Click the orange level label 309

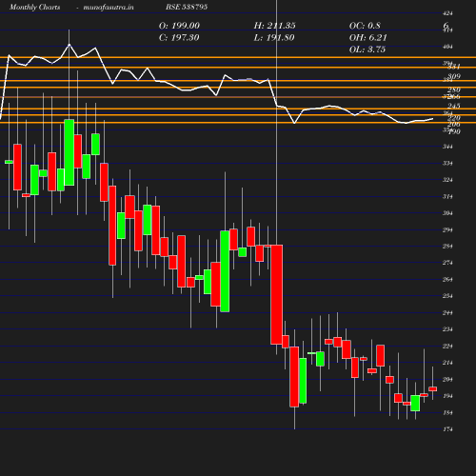(x=454, y=76)
